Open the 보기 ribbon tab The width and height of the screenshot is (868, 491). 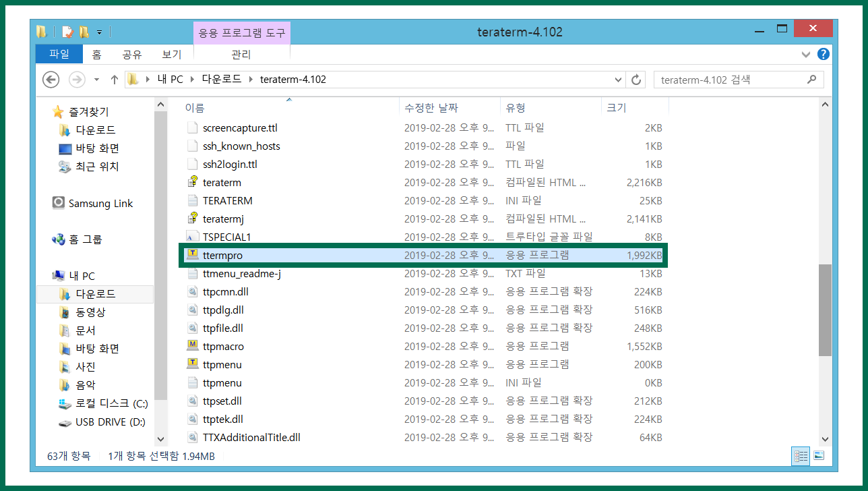pyautogui.click(x=172, y=54)
